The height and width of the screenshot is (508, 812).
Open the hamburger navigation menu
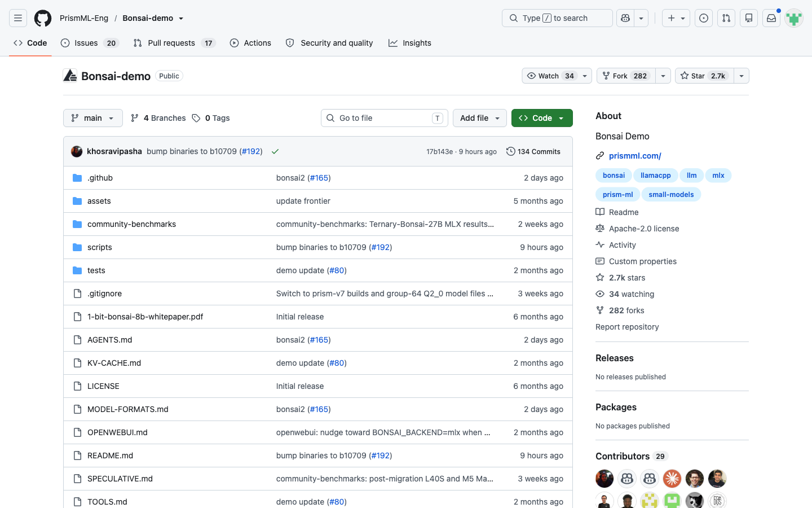tap(18, 18)
